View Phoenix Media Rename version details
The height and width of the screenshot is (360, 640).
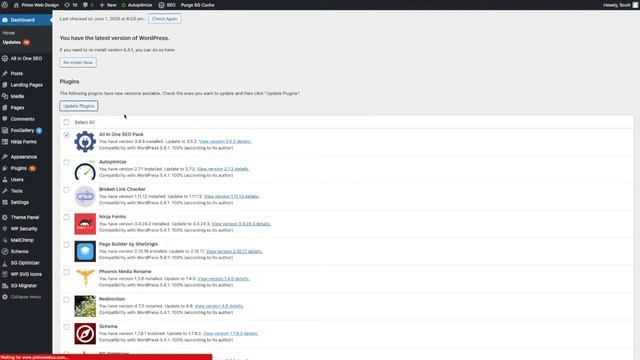[223, 279]
